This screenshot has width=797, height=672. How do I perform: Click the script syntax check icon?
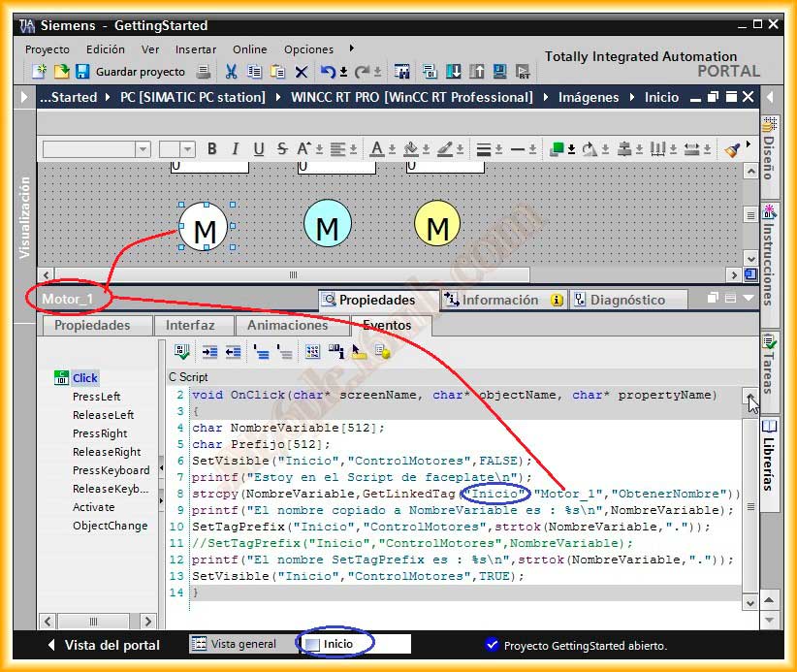[181, 352]
